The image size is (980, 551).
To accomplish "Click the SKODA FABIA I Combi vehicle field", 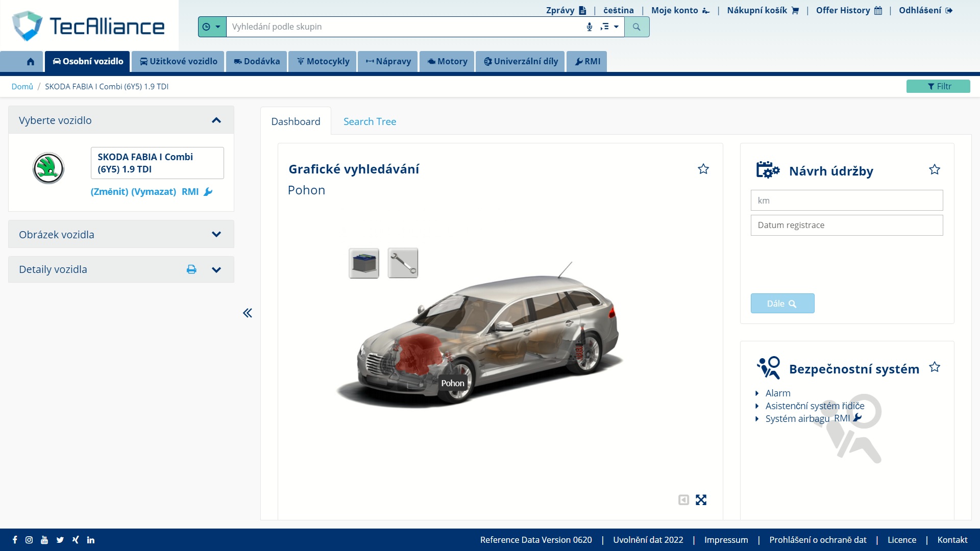I will coord(157,163).
